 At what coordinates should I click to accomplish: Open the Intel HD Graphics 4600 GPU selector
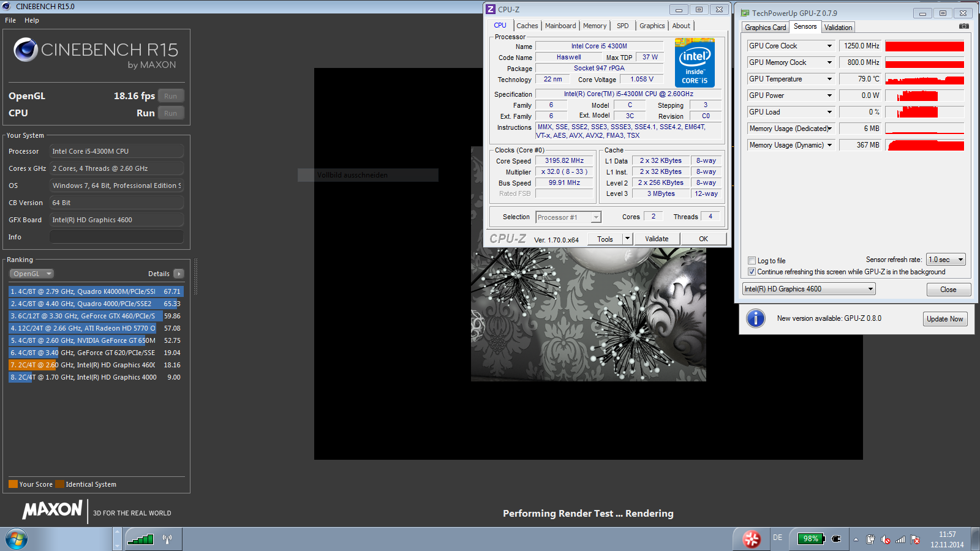[x=809, y=289]
